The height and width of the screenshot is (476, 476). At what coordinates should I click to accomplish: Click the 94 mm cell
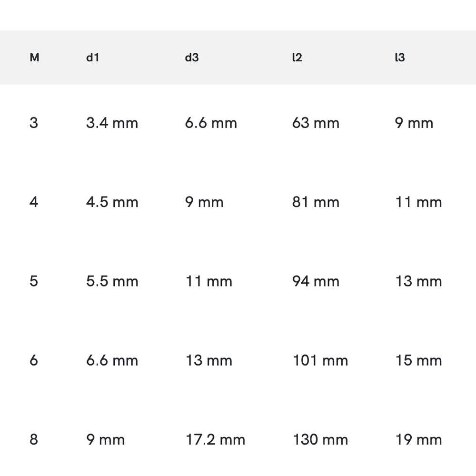pyautogui.click(x=316, y=281)
